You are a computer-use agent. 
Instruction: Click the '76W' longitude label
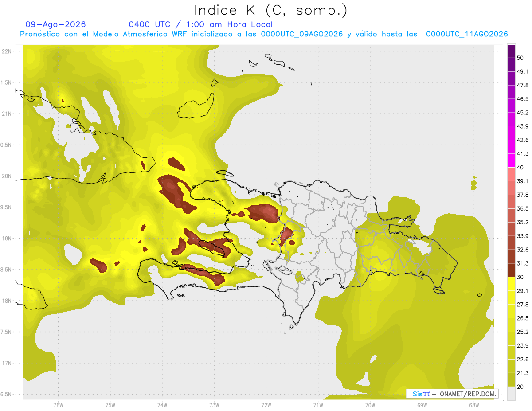[x=58, y=405]
